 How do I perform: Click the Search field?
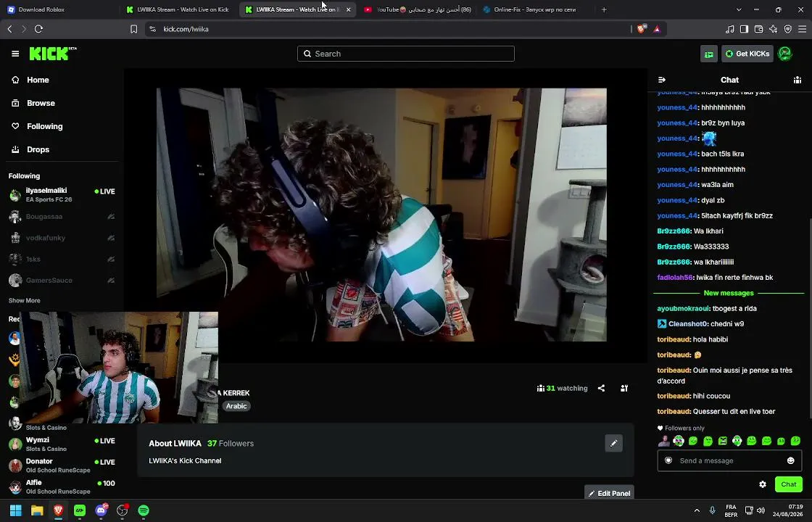pos(405,54)
